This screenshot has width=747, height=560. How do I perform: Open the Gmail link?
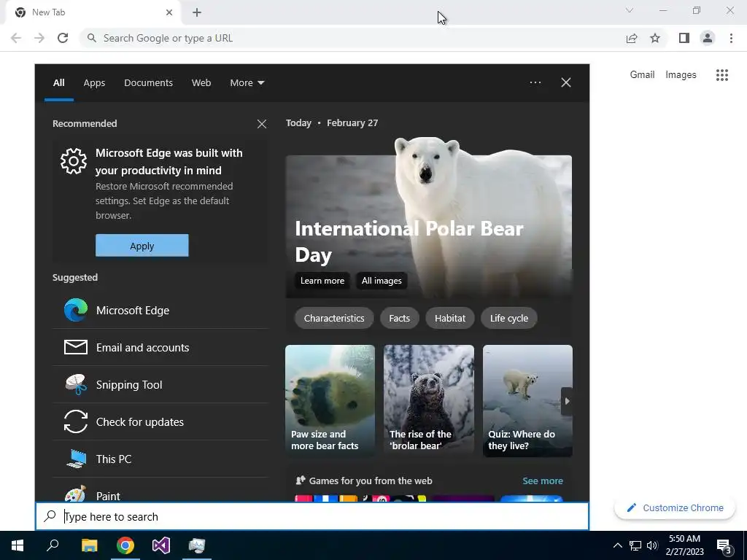pyautogui.click(x=642, y=75)
